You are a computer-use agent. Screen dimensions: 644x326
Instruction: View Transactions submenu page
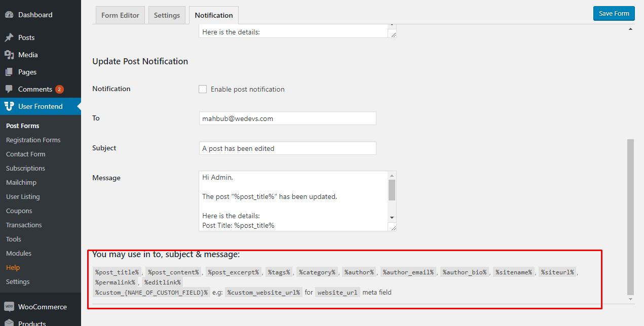pos(24,225)
